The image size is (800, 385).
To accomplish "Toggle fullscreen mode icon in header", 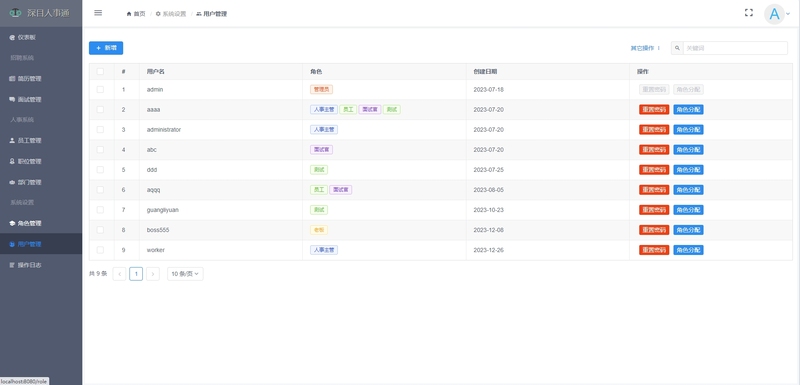I will click(748, 13).
